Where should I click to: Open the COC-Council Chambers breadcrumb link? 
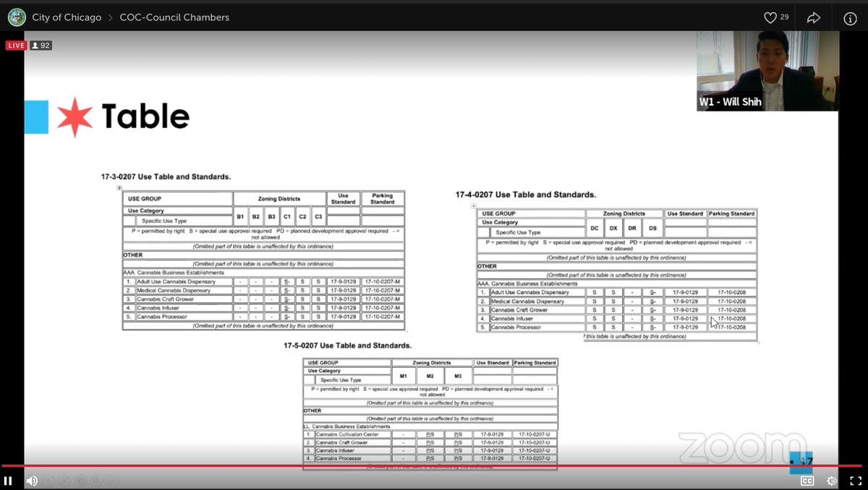coord(174,17)
